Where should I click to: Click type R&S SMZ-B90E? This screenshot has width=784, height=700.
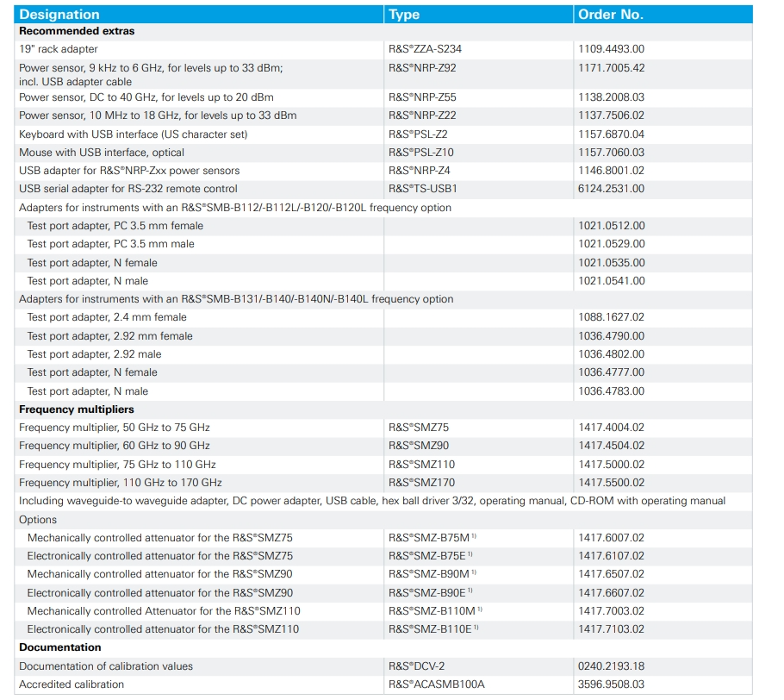pyautogui.click(x=431, y=593)
